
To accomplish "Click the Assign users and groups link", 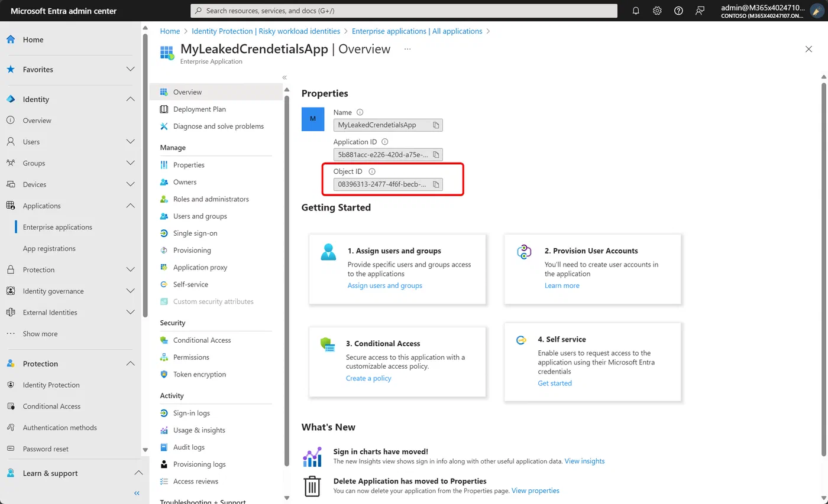I will [385, 285].
